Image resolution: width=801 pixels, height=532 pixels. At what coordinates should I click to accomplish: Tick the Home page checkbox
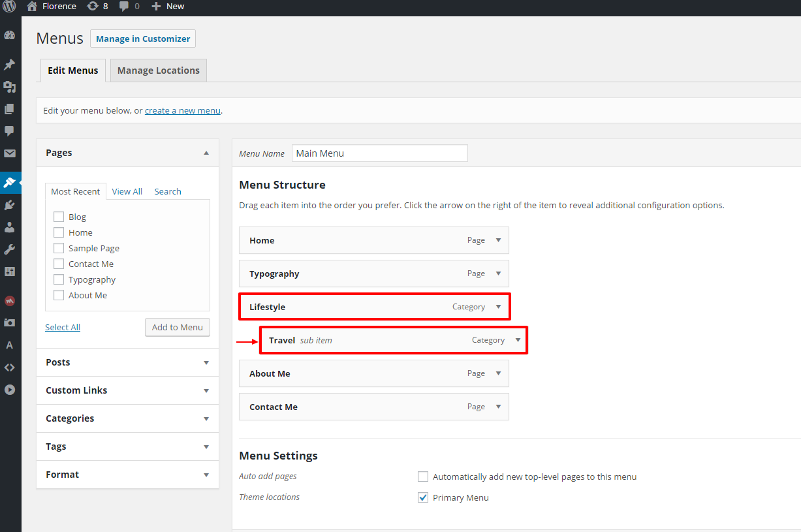[x=59, y=232]
